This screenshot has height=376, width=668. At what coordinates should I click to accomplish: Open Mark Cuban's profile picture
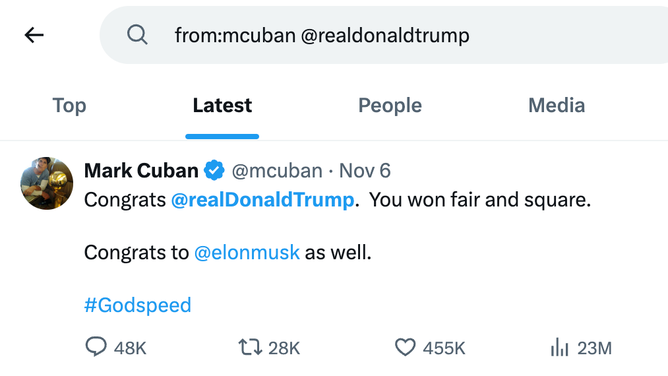tap(47, 183)
